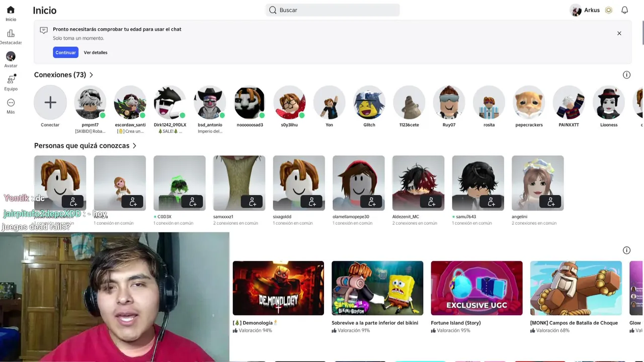The image size is (644, 362).
Task: Add connection on angelini card
Action: click(x=551, y=202)
